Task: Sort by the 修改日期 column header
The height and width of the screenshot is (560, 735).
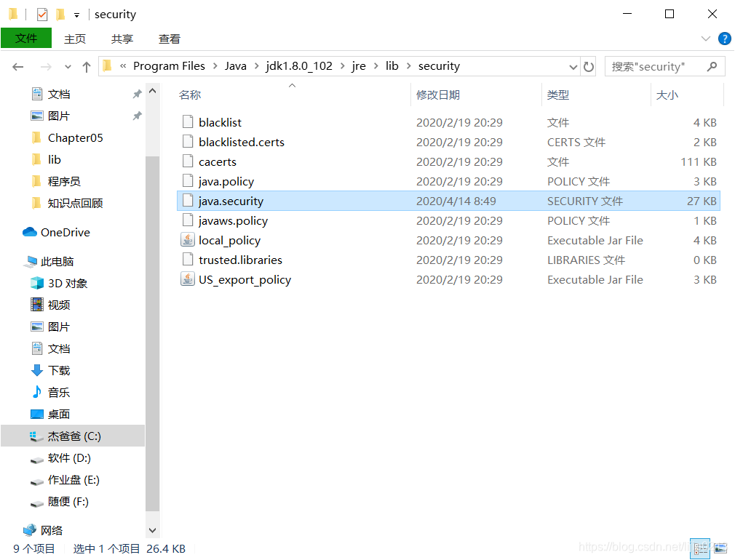Action: tap(438, 95)
